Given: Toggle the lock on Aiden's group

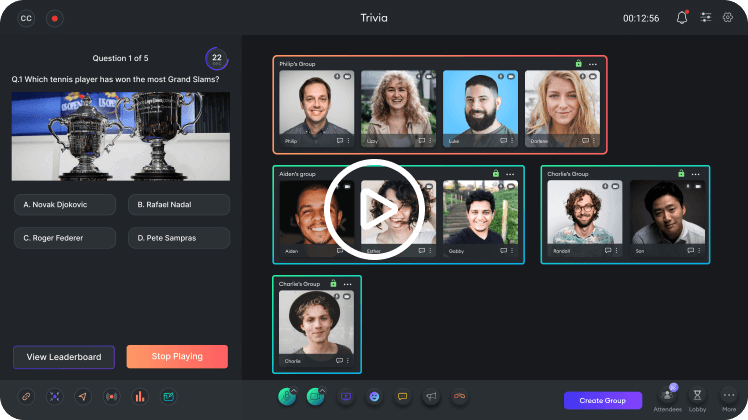Looking at the screenshot, I should 496,174.
